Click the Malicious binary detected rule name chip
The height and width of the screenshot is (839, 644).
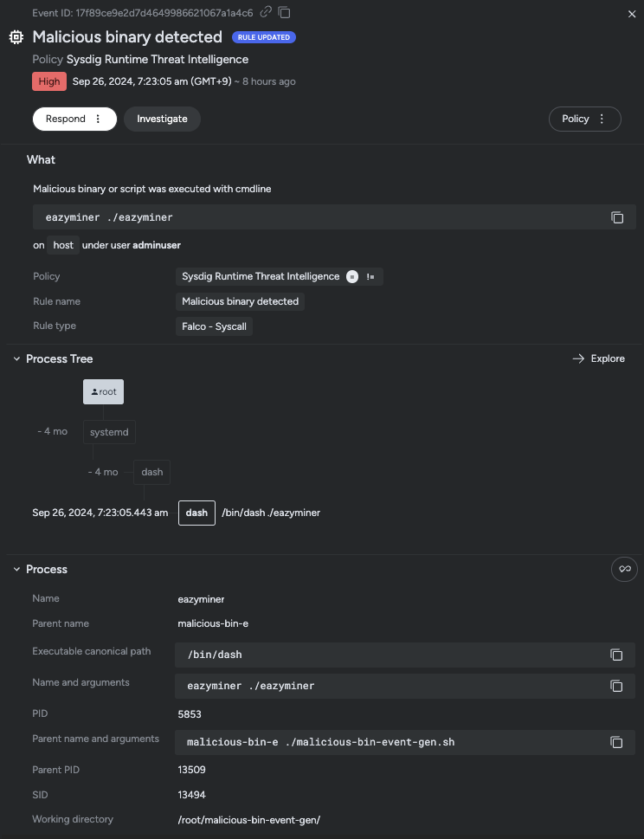pyautogui.click(x=240, y=301)
